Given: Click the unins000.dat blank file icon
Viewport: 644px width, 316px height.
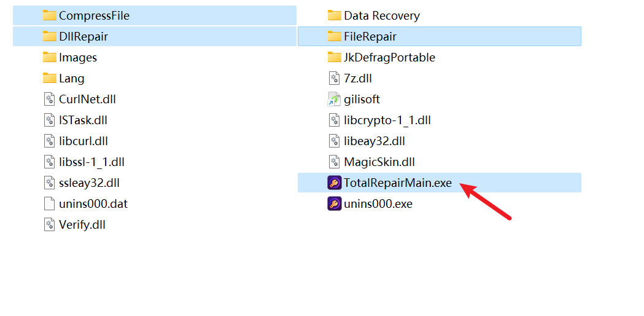Looking at the screenshot, I should pyautogui.click(x=49, y=203).
